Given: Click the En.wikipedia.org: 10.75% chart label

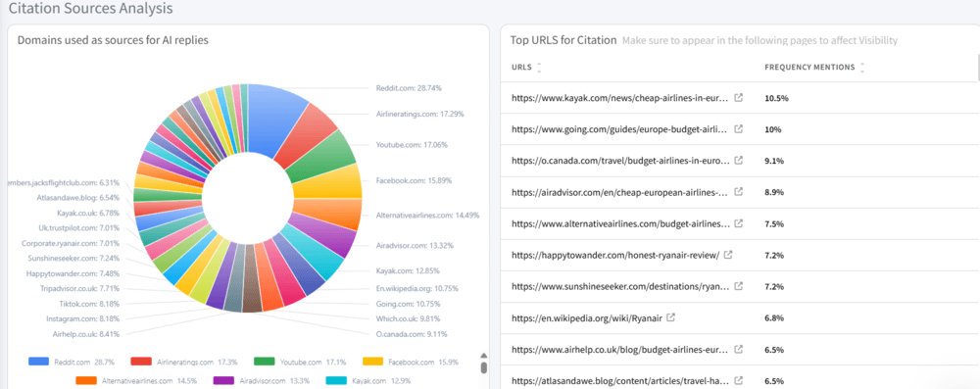Looking at the screenshot, I should click(416, 288).
